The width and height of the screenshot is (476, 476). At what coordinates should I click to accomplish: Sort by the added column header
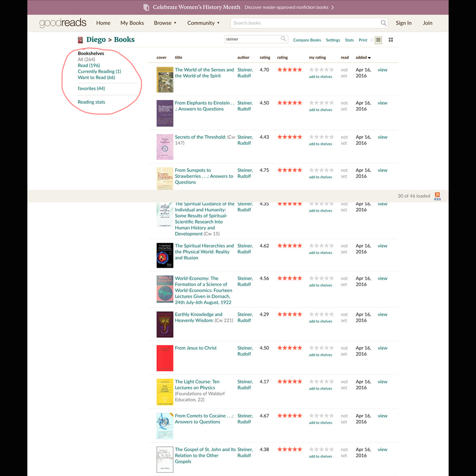pyautogui.click(x=363, y=57)
